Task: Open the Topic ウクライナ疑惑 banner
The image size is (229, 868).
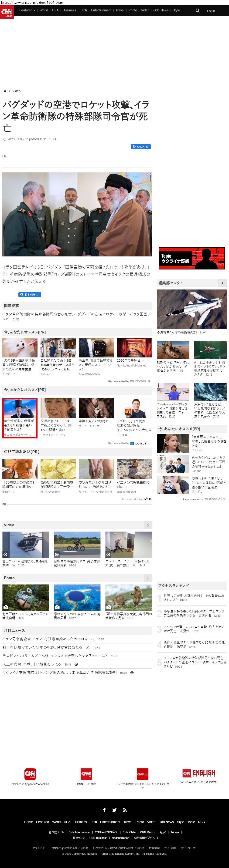Action: pyautogui.click(x=191, y=259)
